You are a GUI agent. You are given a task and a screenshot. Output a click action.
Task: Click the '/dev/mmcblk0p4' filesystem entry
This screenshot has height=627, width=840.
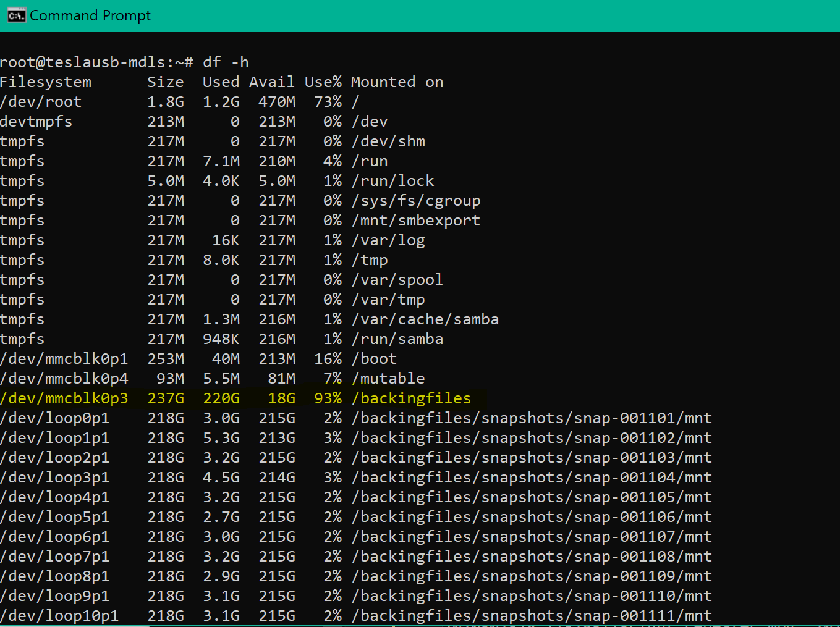(x=64, y=379)
